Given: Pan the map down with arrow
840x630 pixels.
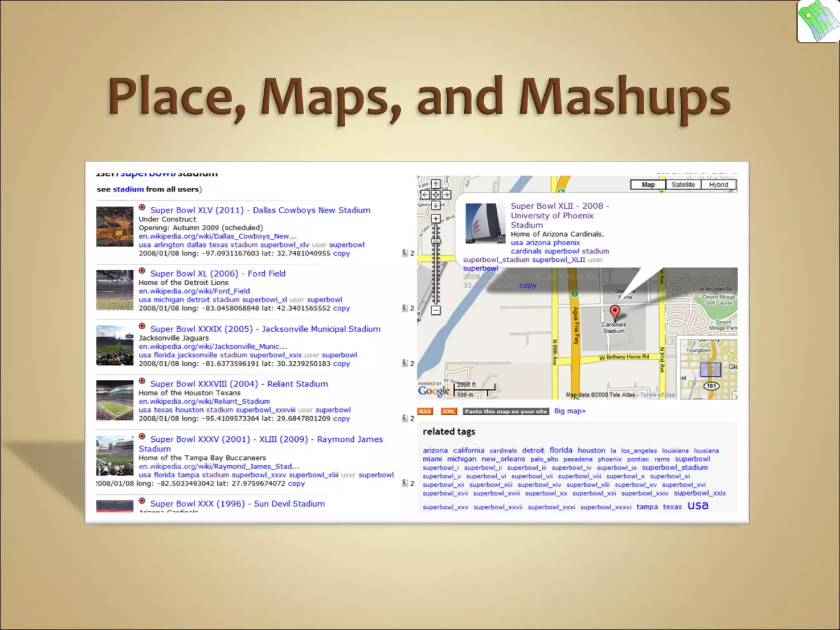Looking at the screenshot, I should (x=436, y=205).
